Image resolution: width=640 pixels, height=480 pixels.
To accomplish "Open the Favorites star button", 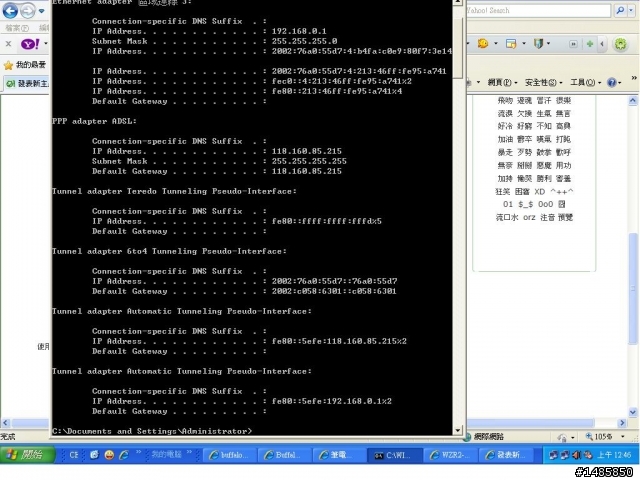I will point(9,65).
